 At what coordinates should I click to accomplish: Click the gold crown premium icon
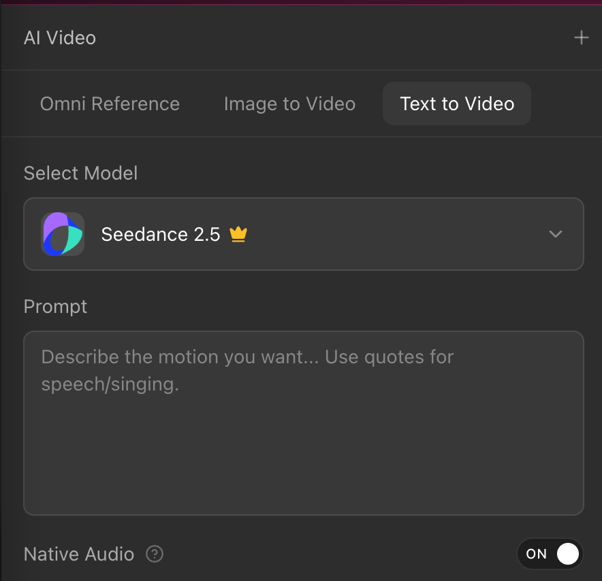pos(238,234)
